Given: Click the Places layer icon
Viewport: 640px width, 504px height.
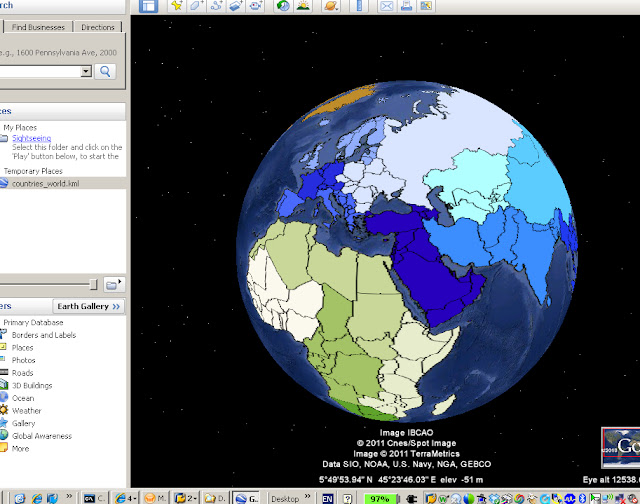Looking at the screenshot, I should 3,347.
